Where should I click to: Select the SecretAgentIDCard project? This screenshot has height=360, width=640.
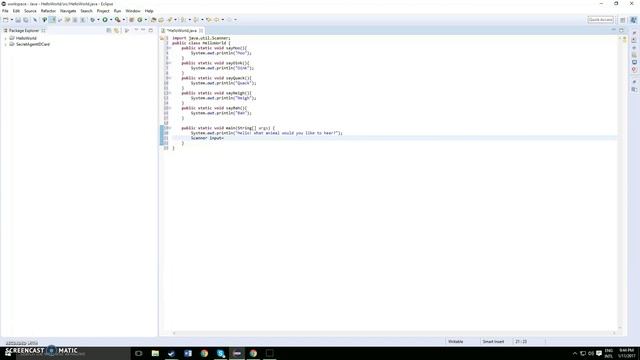click(x=33, y=44)
